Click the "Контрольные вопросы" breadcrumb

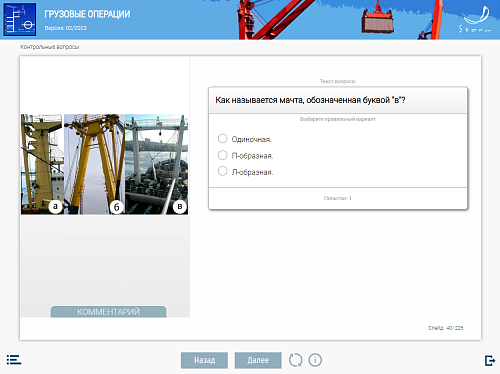49,47
